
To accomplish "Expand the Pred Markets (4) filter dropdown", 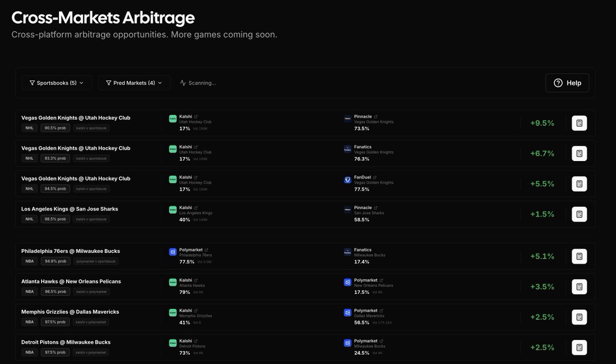I will click(134, 83).
